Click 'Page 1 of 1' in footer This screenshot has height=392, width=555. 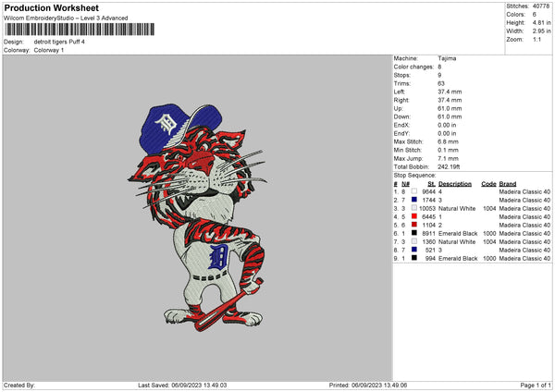tap(536, 385)
